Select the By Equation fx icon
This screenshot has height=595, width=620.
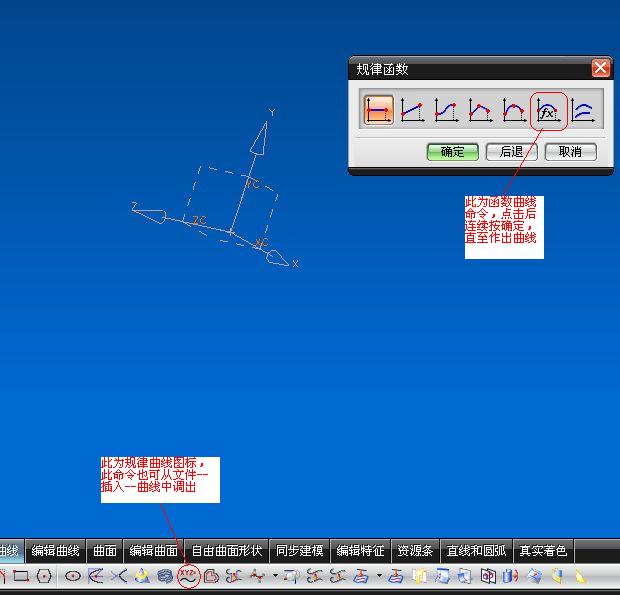pos(548,111)
